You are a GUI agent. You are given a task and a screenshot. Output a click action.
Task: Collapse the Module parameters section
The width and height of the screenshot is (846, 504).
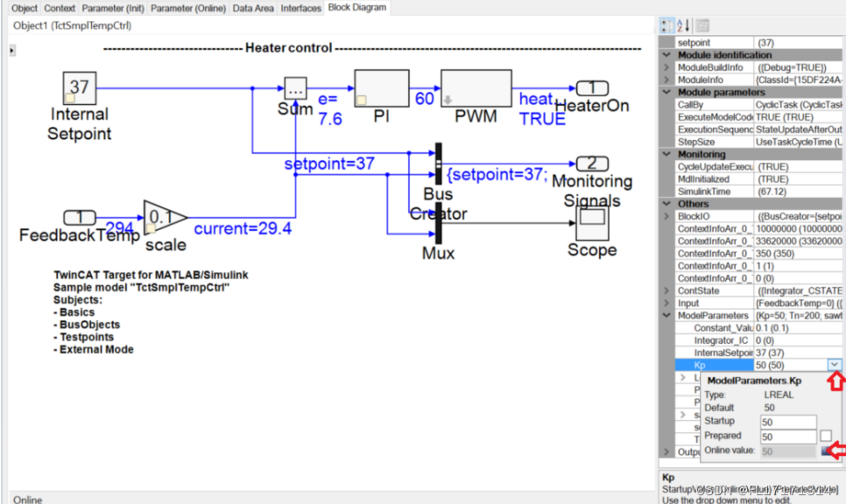[666, 91]
